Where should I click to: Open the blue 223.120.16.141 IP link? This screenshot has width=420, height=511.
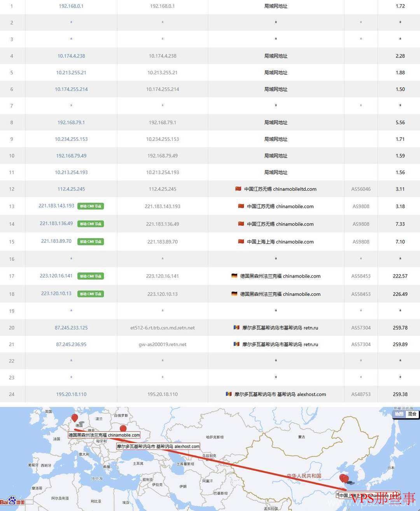click(x=56, y=276)
